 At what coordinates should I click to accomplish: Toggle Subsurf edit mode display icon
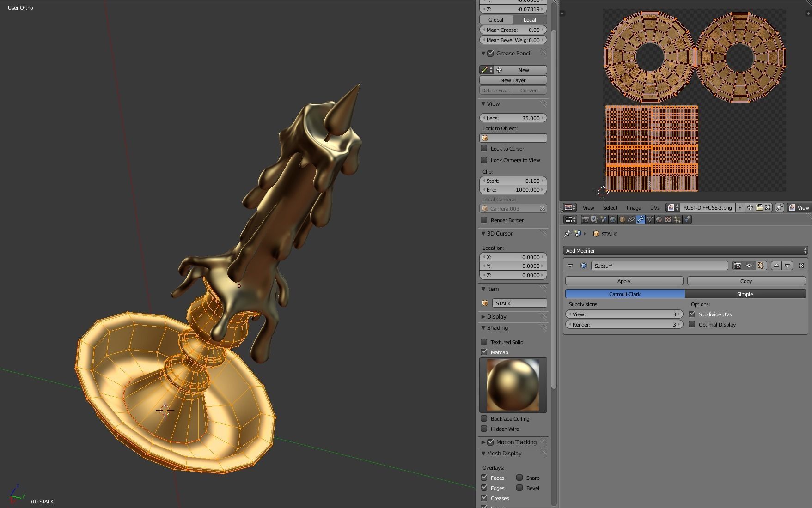click(x=761, y=266)
